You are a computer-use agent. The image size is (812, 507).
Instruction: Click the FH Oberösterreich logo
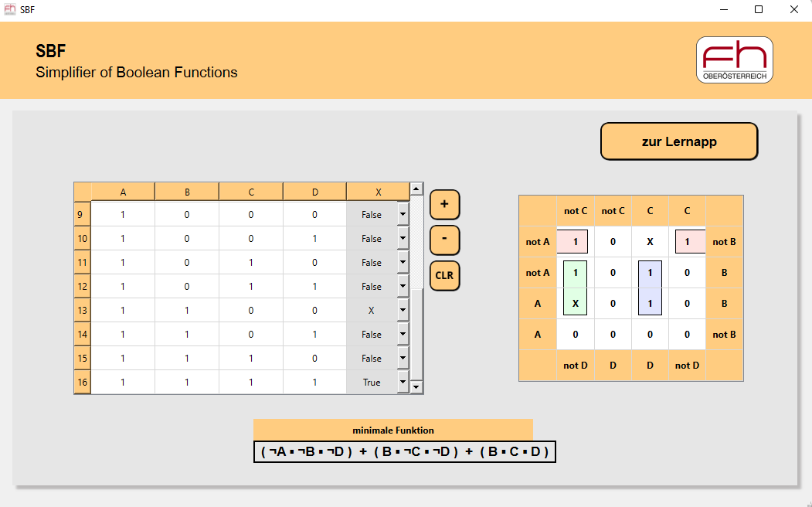click(x=733, y=60)
